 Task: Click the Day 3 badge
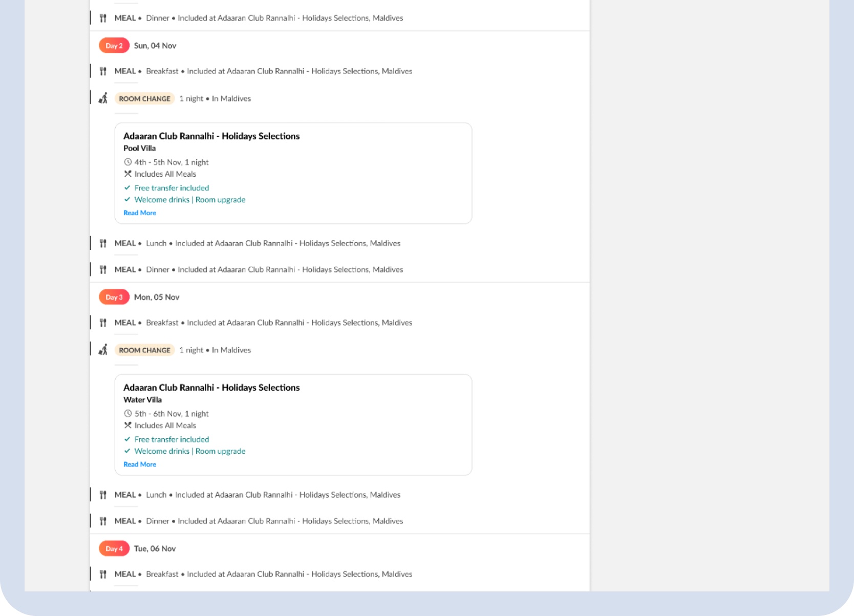click(114, 297)
